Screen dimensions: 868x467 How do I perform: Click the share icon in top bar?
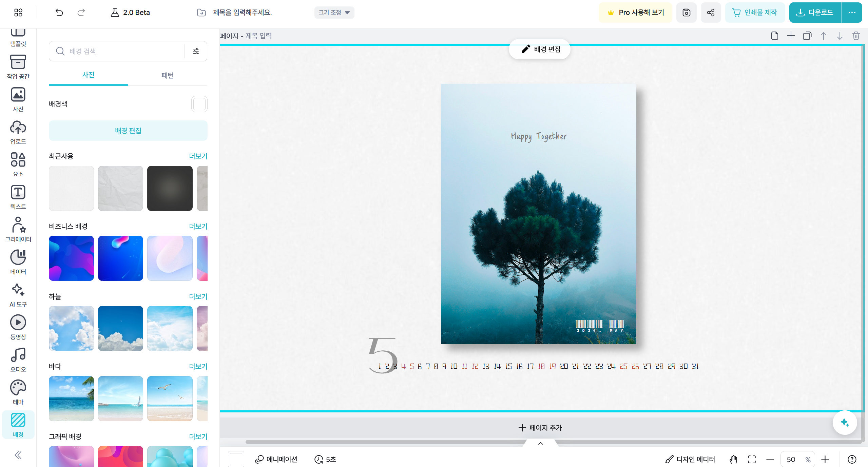click(x=711, y=13)
